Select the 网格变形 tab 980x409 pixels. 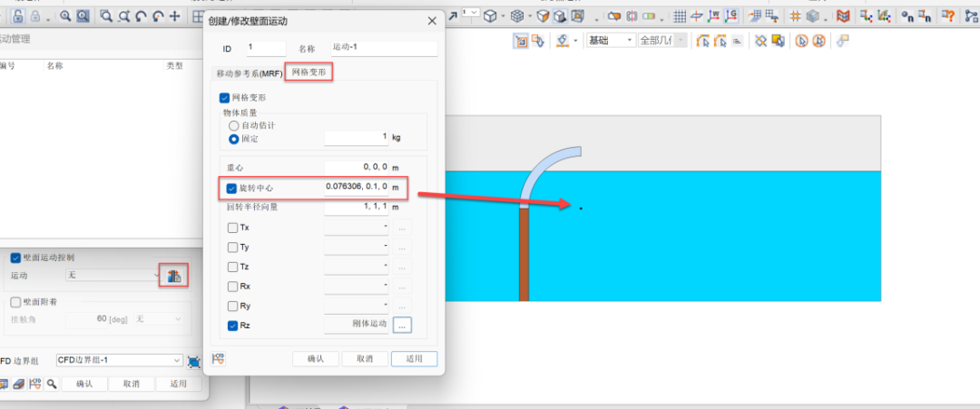pos(309,72)
